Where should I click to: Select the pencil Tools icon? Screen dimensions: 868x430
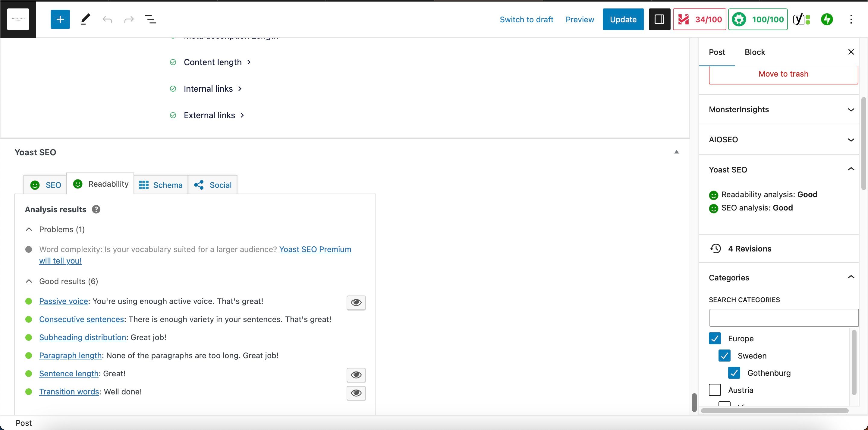coord(85,19)
